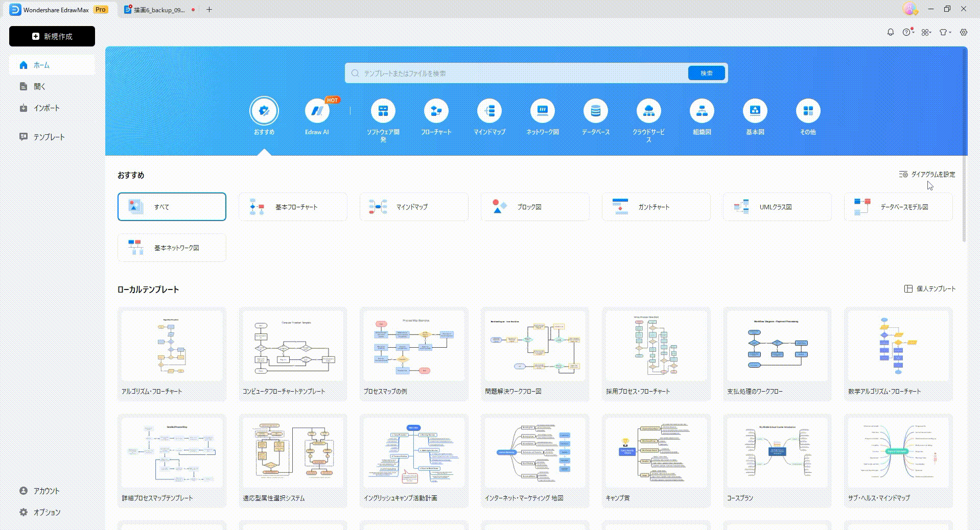Choose the データベース category icon

(x=595, y=111)
